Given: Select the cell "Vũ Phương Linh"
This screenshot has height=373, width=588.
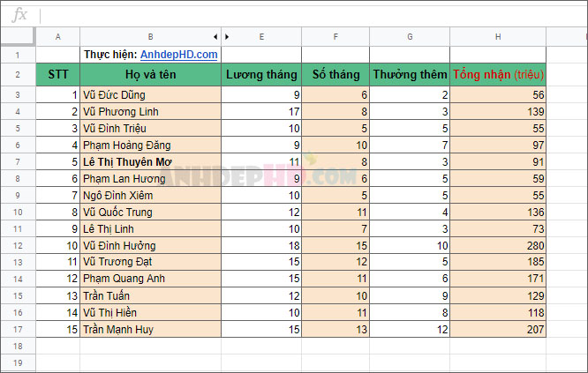Looking at the screenshot, I should [x=150, y=112].
